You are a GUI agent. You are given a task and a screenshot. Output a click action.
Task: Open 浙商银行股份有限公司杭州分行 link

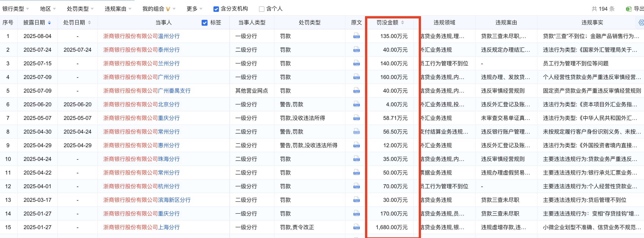pyautogui.click(x=142, y=186)
